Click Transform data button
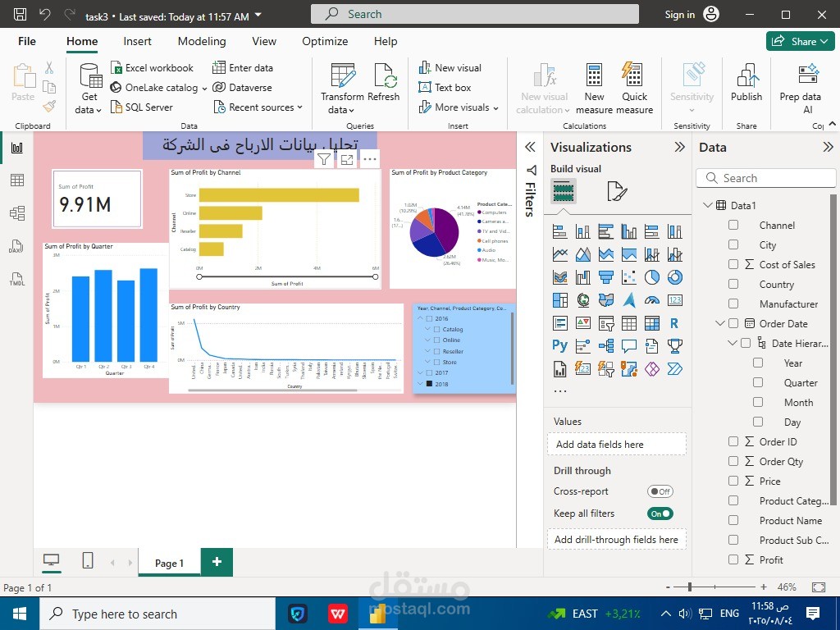 click(342, 89)
